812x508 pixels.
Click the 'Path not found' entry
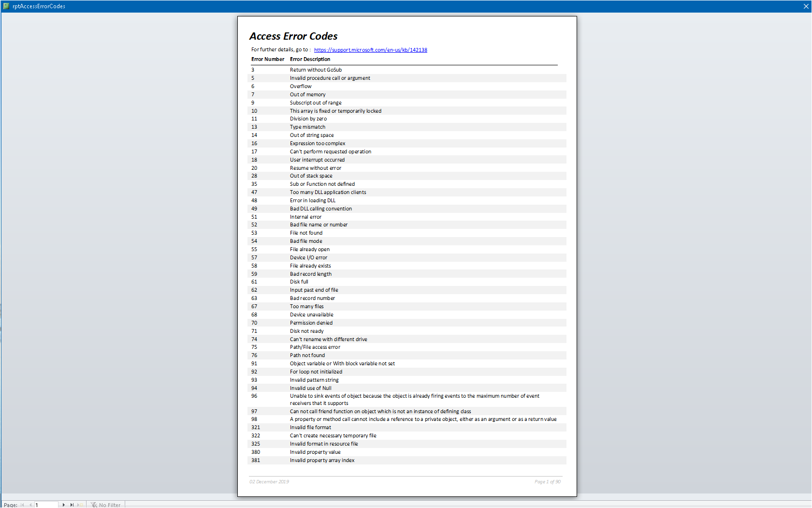(x=307, y=356)
